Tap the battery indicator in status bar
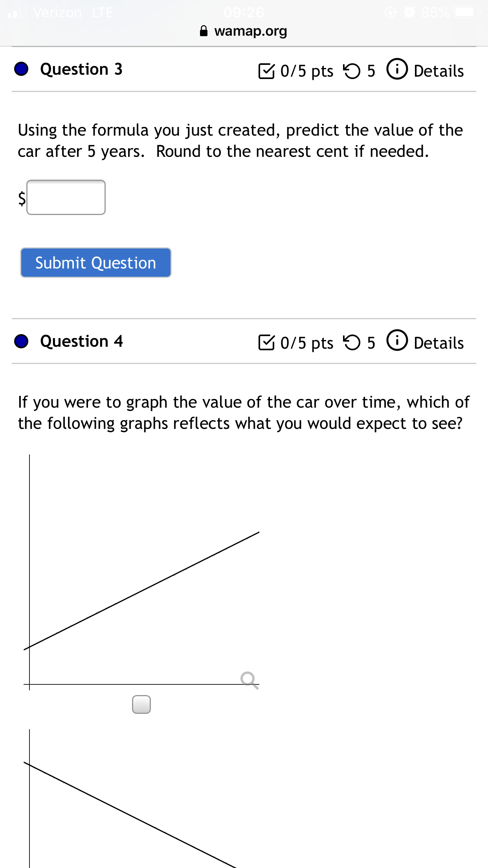 click(x=467, y=13)
